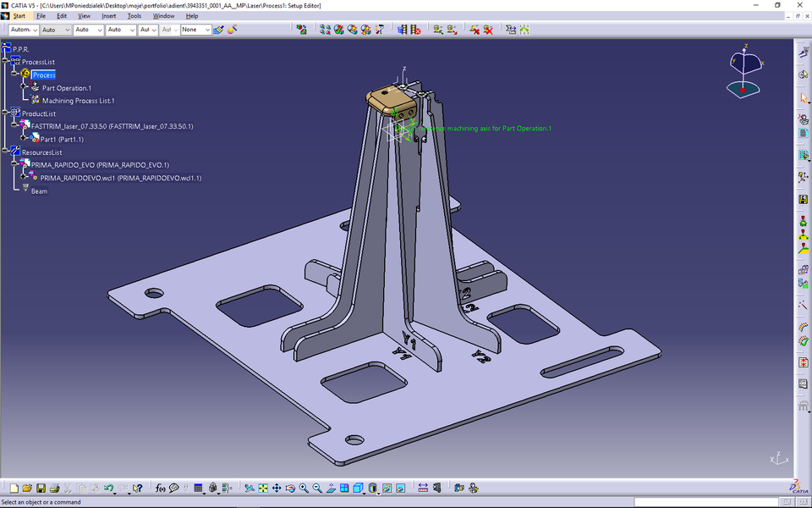Collapse the ProcessList tree node
The width and height of the screenshot is (812, 508).
coord(6,62)
